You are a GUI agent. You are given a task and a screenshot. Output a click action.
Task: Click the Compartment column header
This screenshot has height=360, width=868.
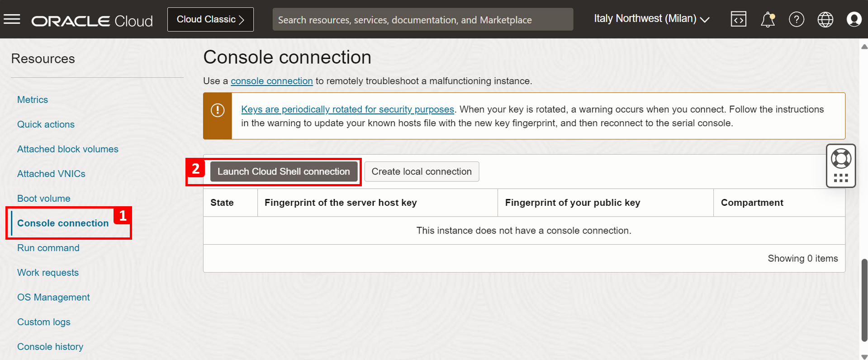coord(779,203)
